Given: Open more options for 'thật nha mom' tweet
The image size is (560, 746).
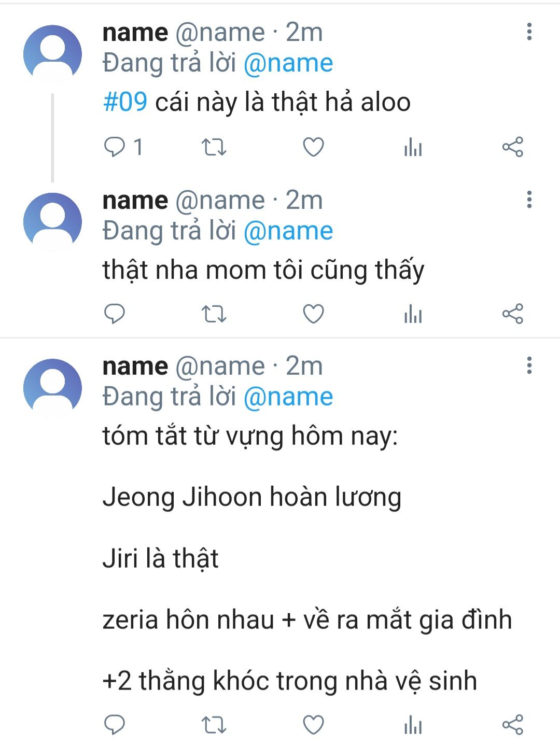Looking at the screenshot, I should 529,200.
